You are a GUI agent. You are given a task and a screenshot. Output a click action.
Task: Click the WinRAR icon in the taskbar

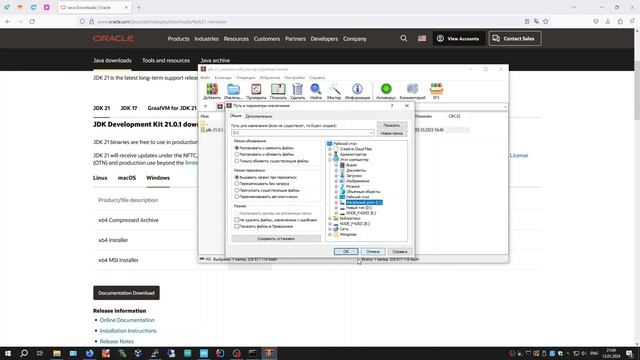[269, 353]
